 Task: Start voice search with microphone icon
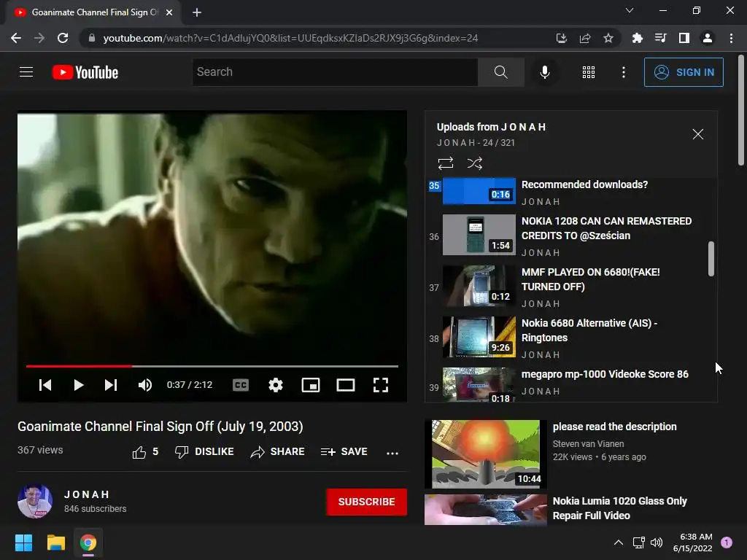(x=544, y=72)
